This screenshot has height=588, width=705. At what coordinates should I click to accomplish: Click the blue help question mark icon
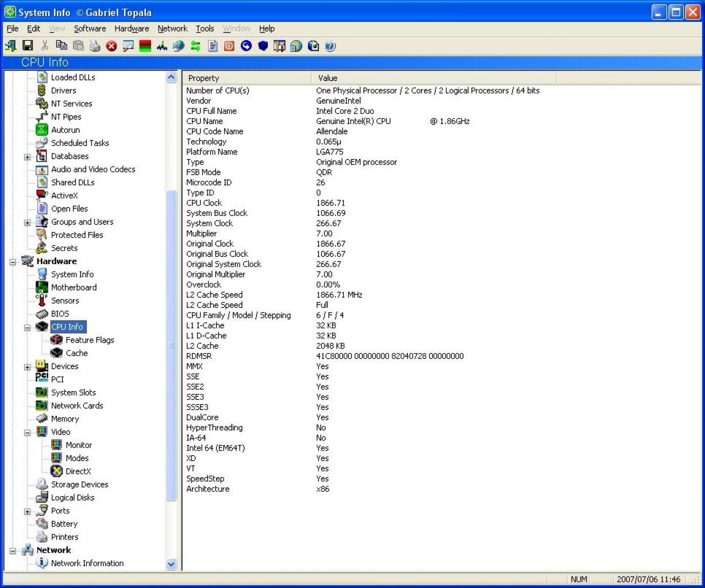(330, 46)
